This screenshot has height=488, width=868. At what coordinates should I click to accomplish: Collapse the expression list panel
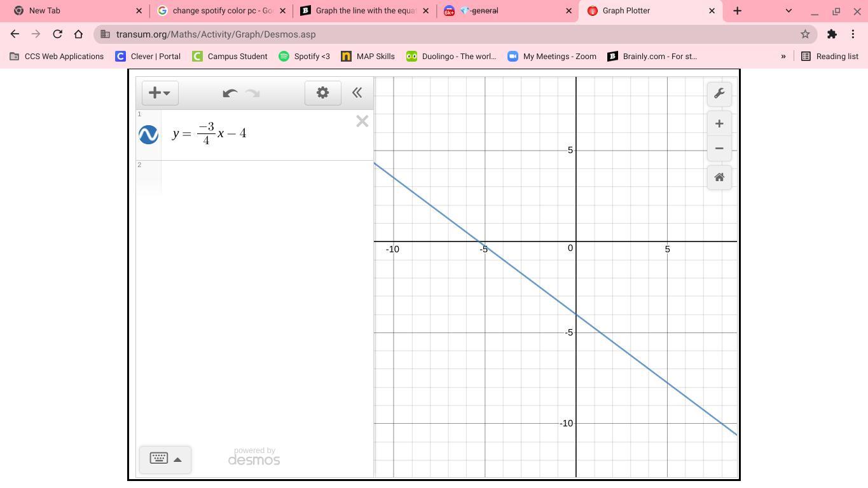[357, 93]
